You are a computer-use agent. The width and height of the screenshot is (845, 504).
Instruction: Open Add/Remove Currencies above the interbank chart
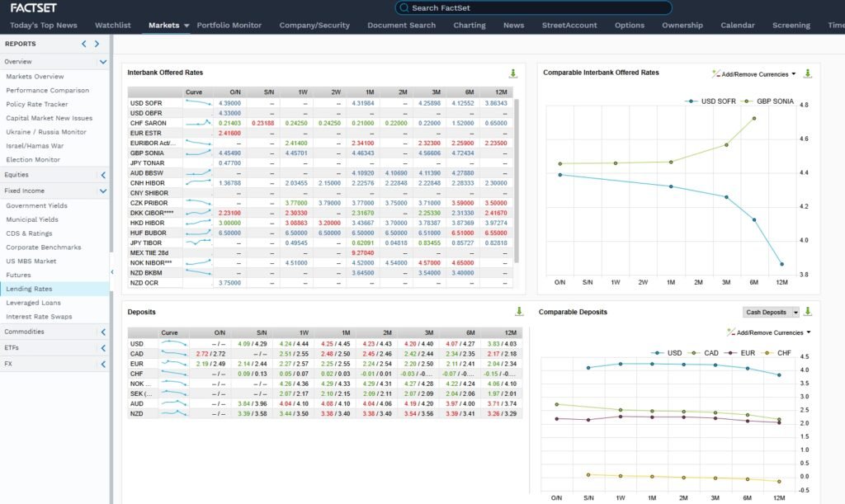[754, 73]
